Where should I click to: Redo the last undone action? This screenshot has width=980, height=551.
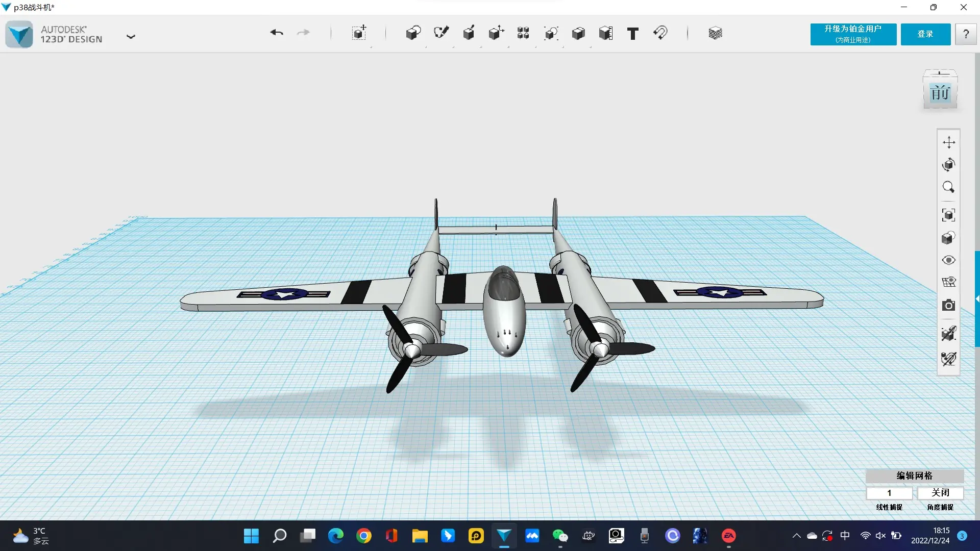pos(304,33)
